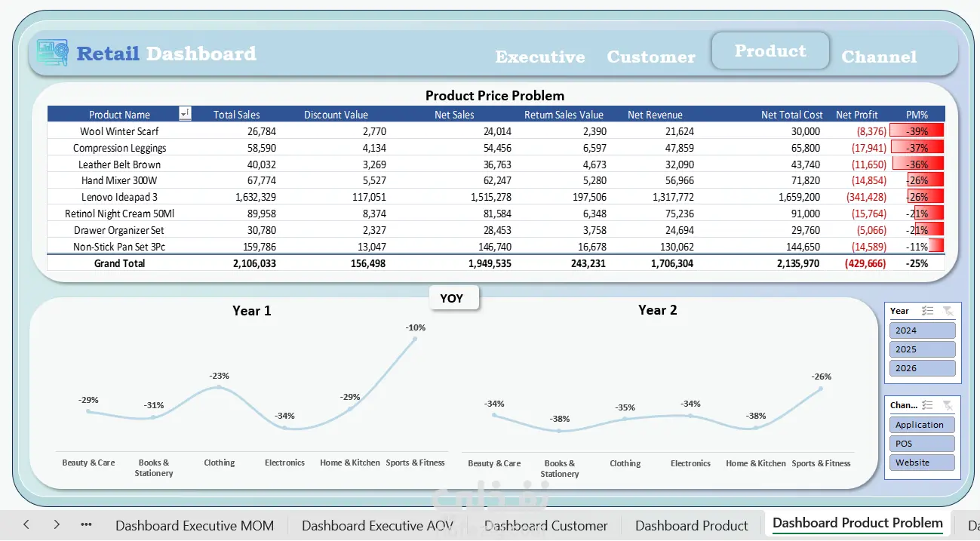Clear filter on Channel slicer
Viewport: 980px width, 541px height.
click(948, 405)
